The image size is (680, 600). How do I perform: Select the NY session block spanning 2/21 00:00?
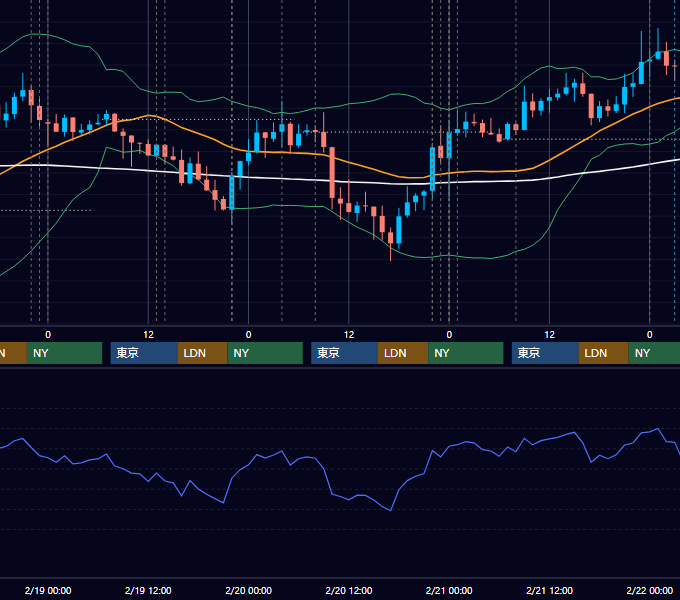(x=466, y=353)
